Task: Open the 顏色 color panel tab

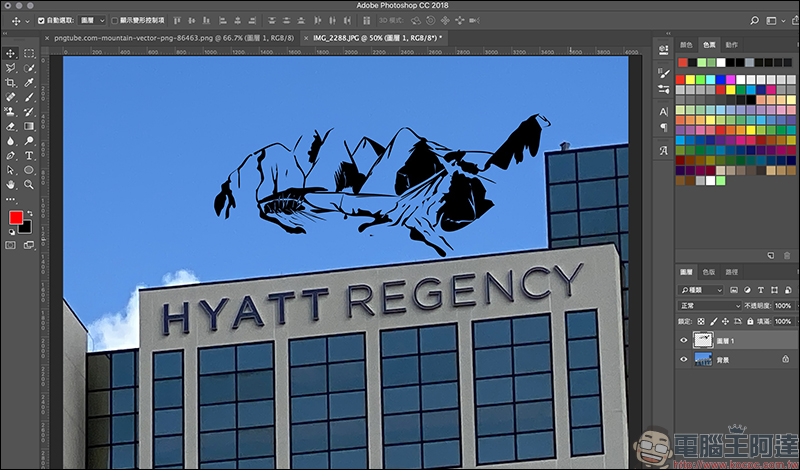Action: coord(686,45)
